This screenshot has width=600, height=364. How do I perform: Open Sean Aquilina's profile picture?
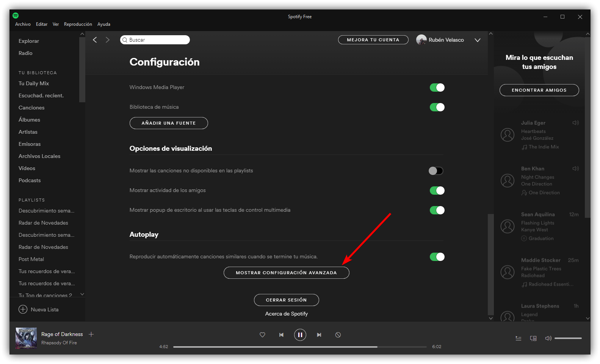coord(508,226)
